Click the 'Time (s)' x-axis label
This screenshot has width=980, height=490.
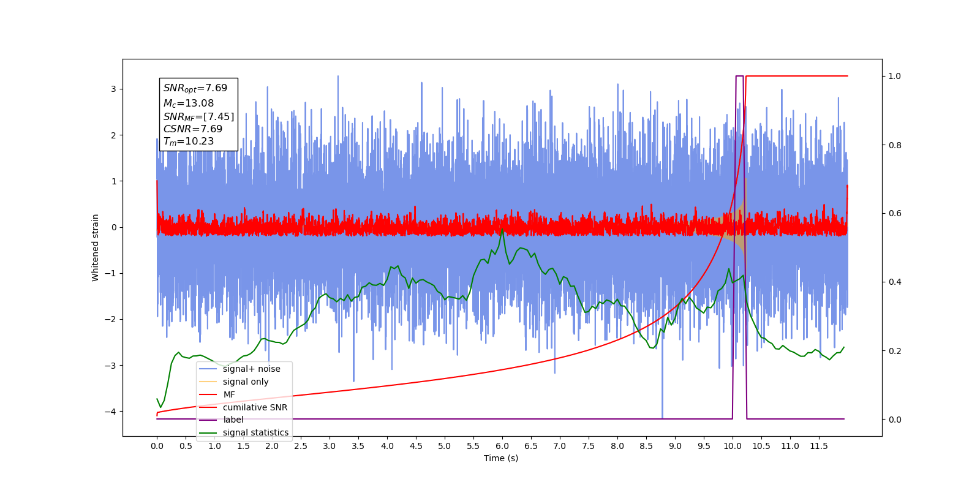tap(501, 458)
